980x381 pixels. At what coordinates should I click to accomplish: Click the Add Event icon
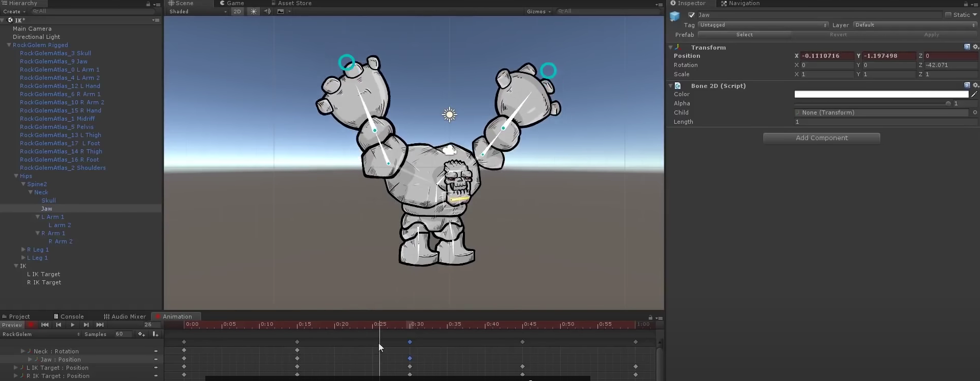(155, 334)
